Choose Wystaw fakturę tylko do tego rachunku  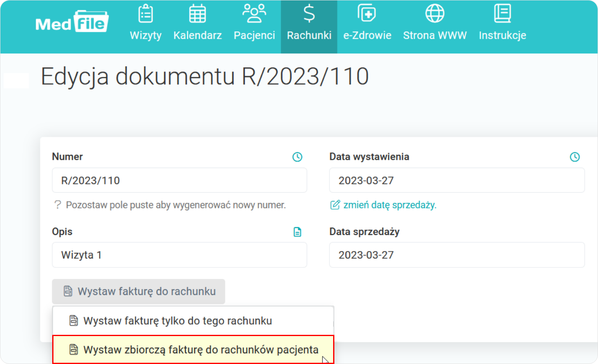coord(193,321)
